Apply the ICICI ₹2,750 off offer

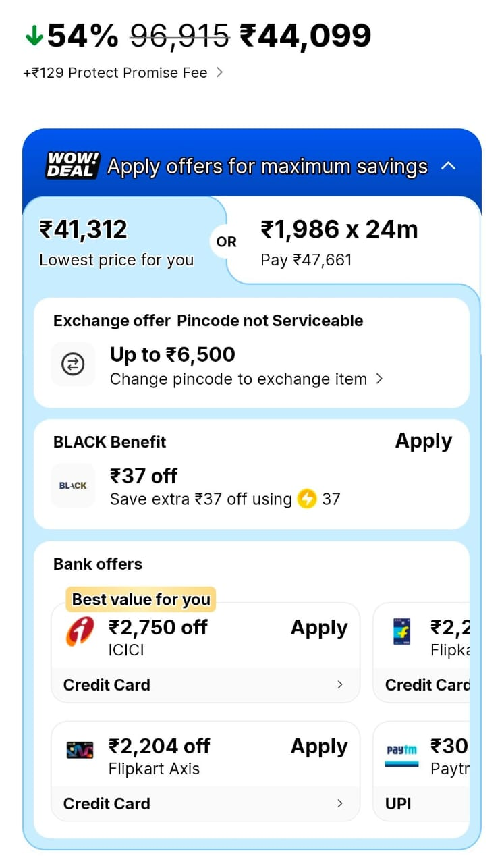(x=319, y=628)
